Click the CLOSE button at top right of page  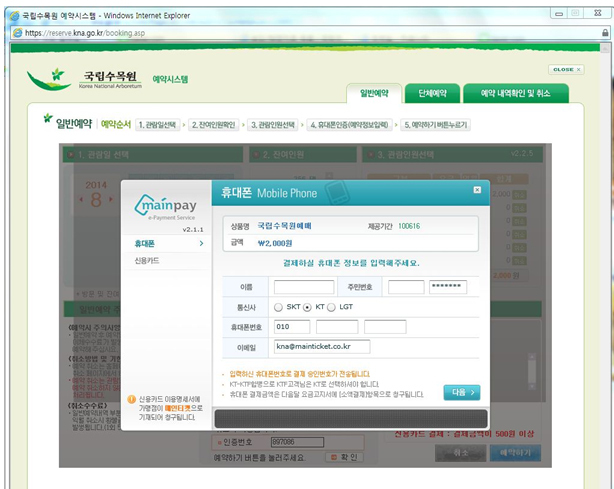566,69
